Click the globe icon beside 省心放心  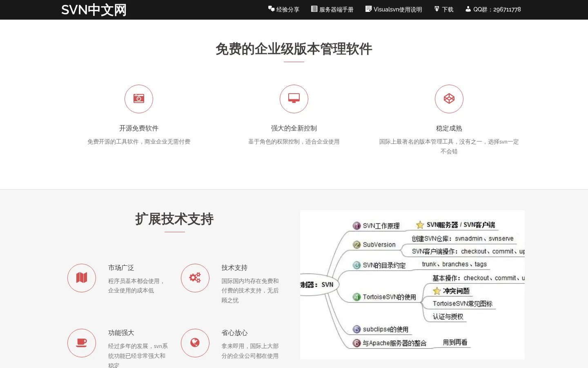tap(195, 343)
